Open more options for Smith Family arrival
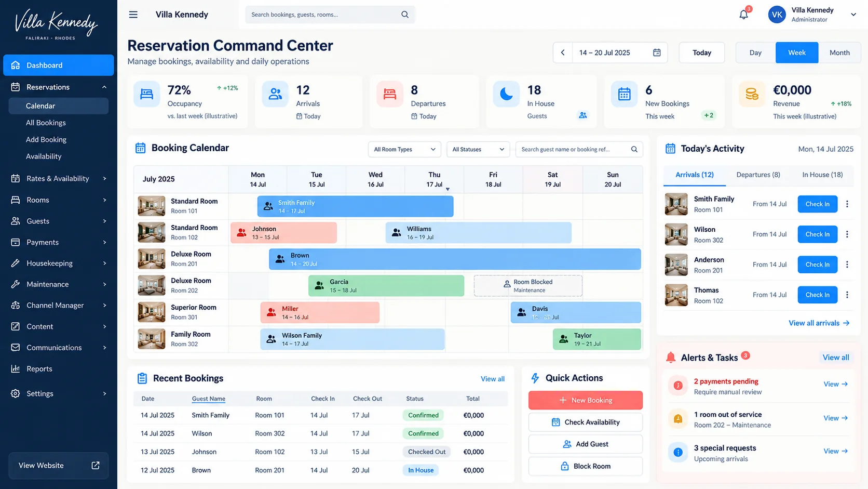868x489 pixels. tap(847, 204)
